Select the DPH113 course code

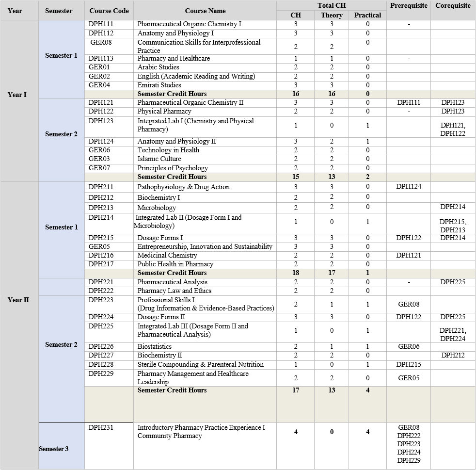tap(101, 58)
